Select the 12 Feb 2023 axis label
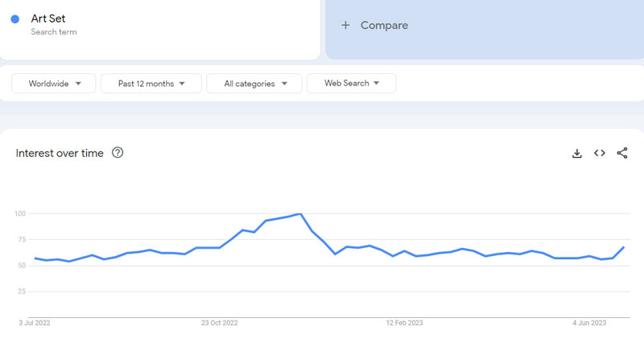This screenshot has height=343, width=644. (404, 323)
